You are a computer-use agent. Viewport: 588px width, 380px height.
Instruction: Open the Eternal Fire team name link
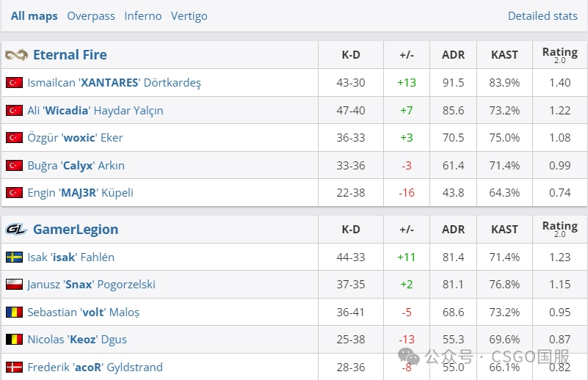[70, 55]
